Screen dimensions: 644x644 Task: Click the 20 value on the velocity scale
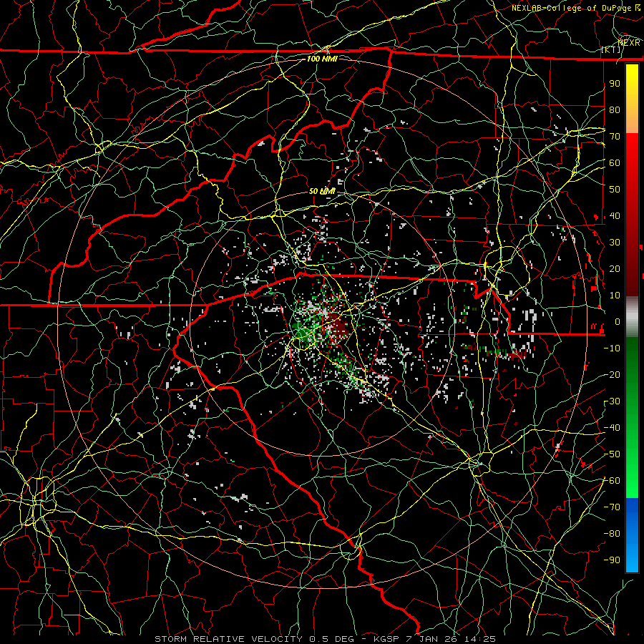click(615, 268)
